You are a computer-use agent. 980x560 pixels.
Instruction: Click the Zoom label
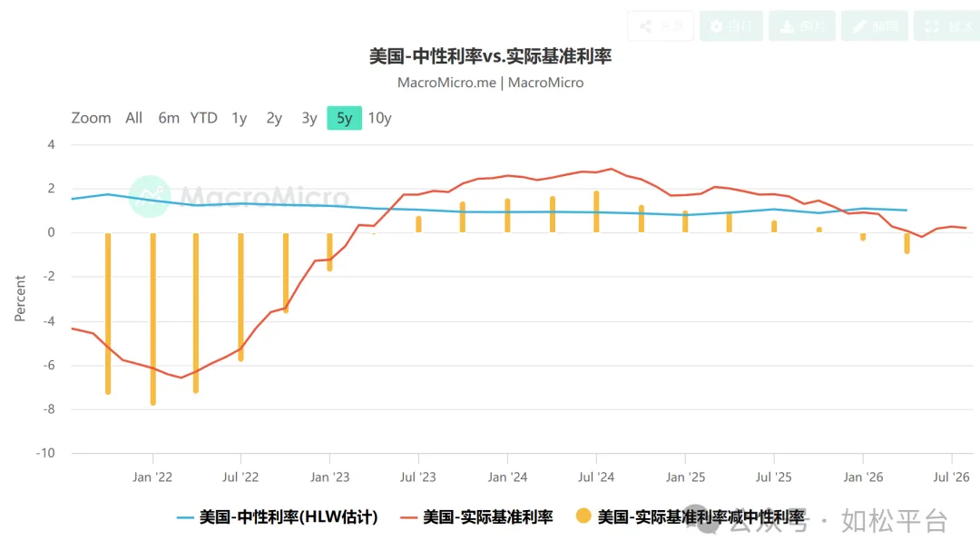[x=92, y=118]
